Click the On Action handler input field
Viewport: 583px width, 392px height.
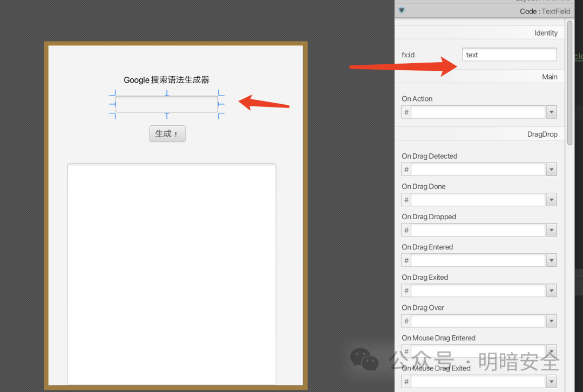pos(478,112)
